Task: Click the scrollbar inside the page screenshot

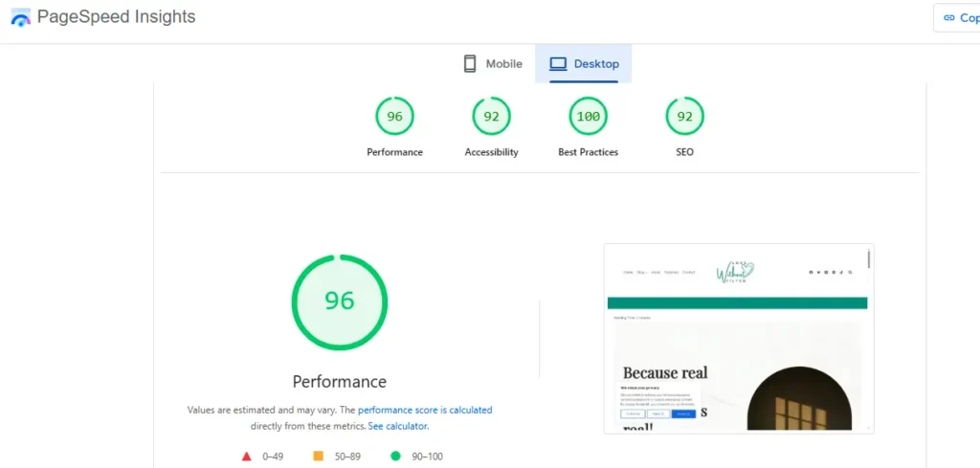Action: point(869,259)
